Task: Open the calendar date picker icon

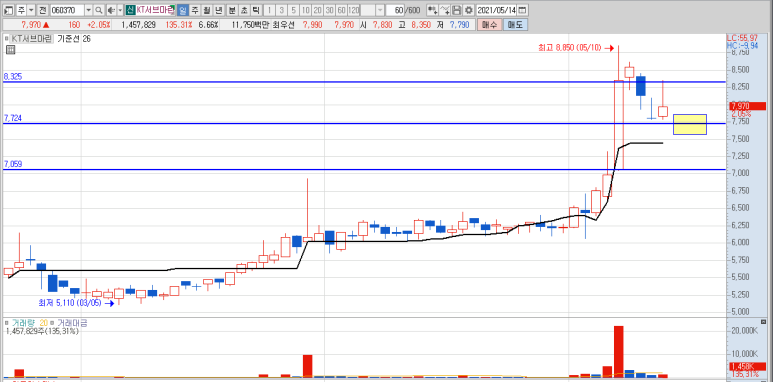Action: [x=523, y=10]
